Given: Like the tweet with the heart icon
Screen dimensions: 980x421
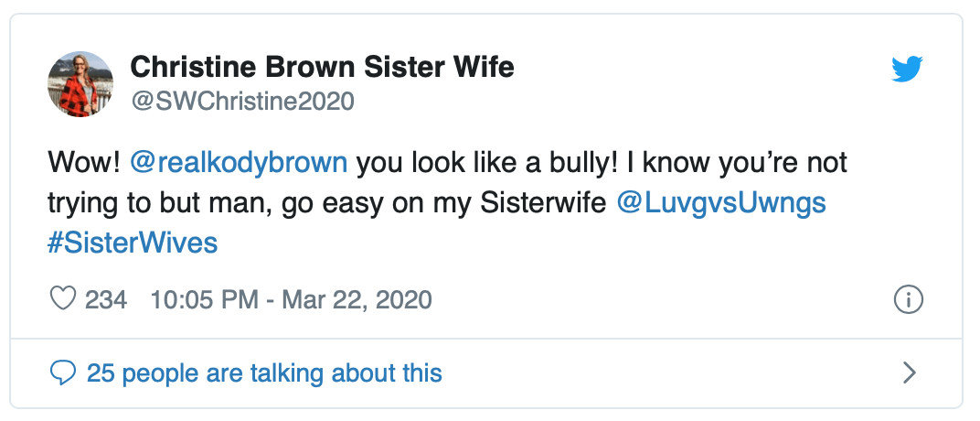Looking at the screenshot, I should coord(62,299).
